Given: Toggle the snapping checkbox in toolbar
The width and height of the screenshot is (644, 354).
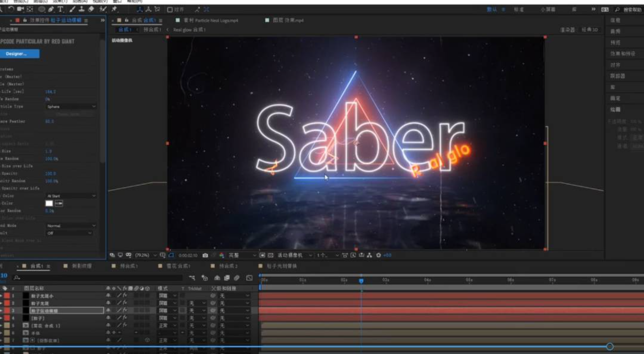Looking at the screenshot, I should click(x=170, y=9).
